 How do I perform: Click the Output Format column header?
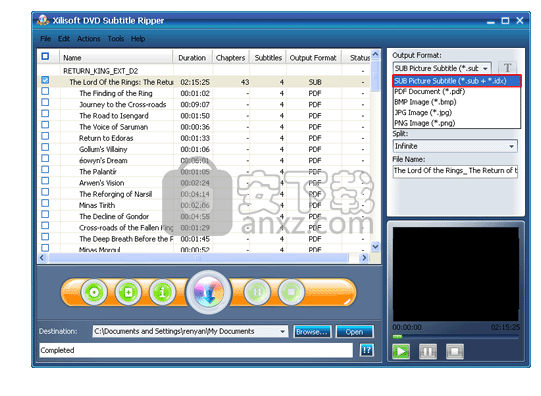pyautogui.click(x=313, y=58)
